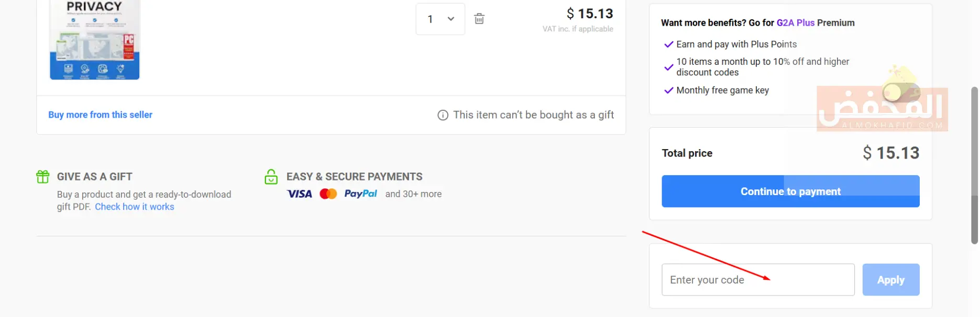Click the info icon beside gift notice

(x=443, y=115)
